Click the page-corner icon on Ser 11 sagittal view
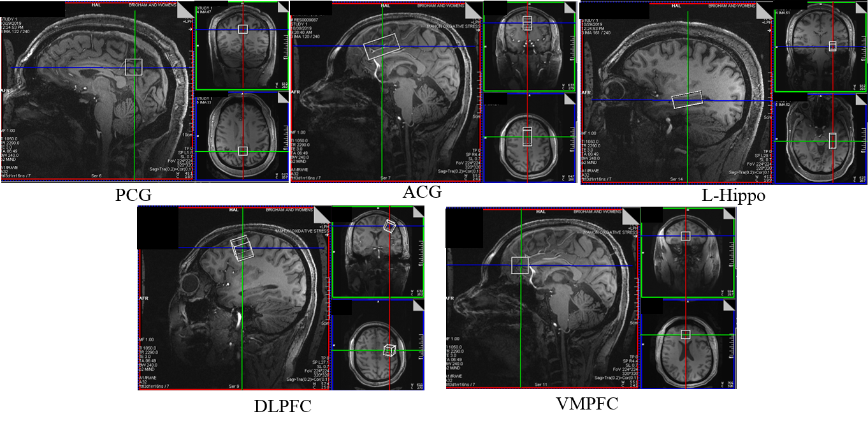 [631, 216]
